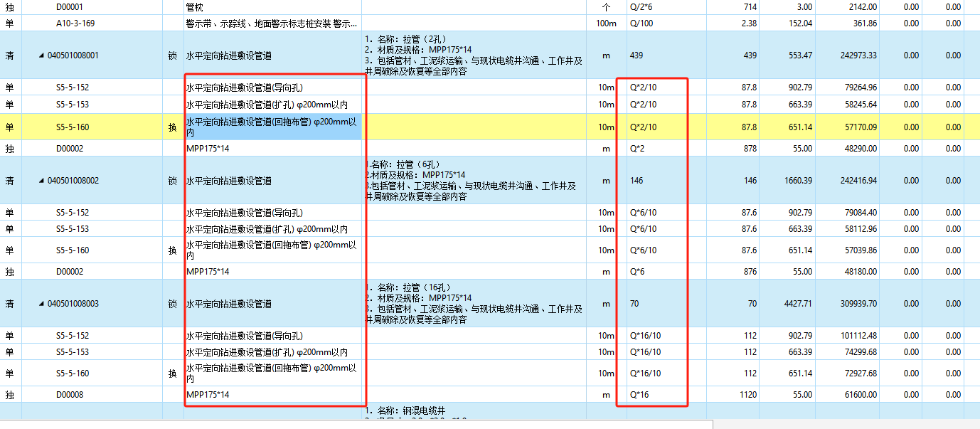The height and width of the screenshot is (429, 980).
Task: Collapse the 040501008003 item tree arrow
Action: 41,304
